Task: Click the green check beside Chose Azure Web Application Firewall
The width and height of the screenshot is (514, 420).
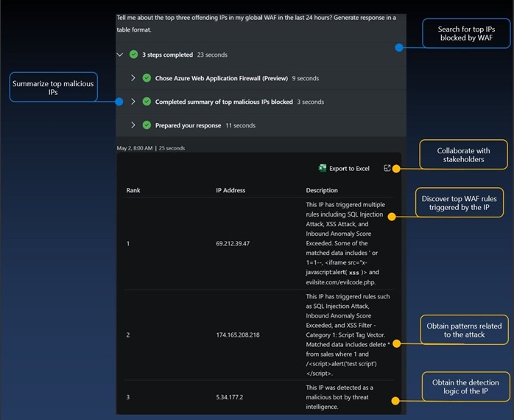Action: tap(147, 78)
